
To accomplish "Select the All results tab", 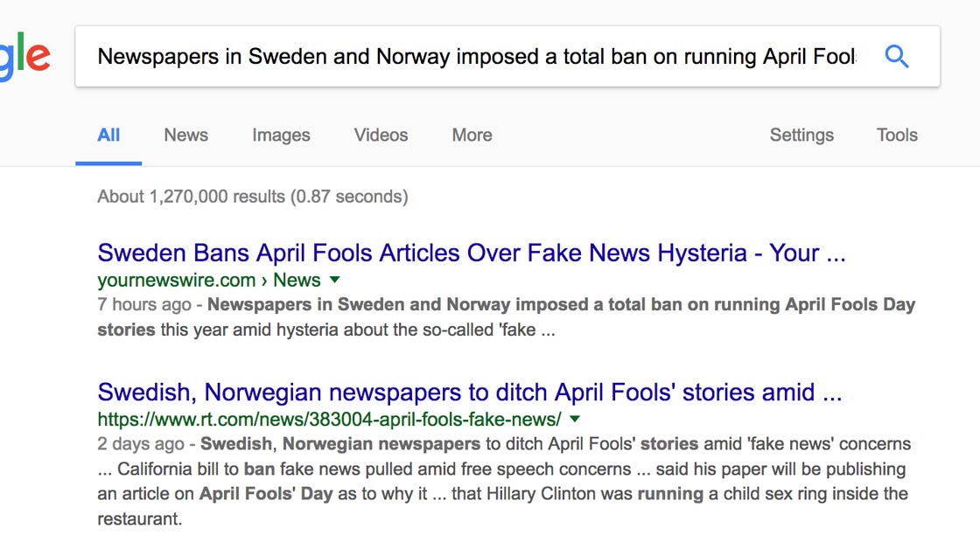I will tap(108, 135).
